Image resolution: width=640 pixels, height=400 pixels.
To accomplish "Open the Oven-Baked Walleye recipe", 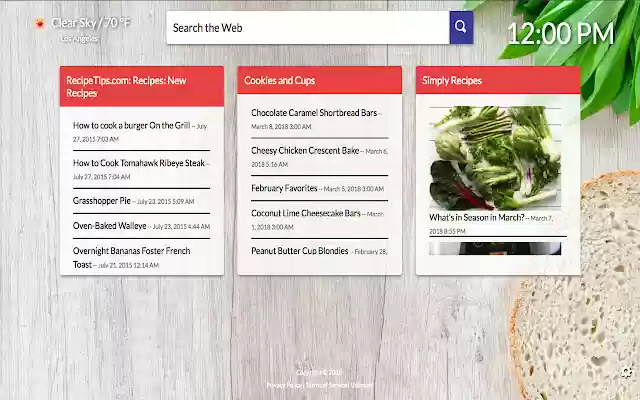I will 109,226.
